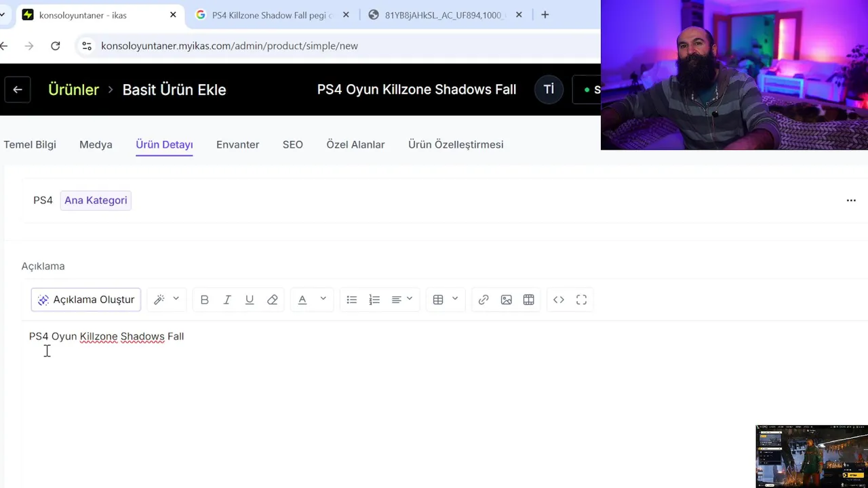
Task: Open the magic wand AI tools
Action: pos(159,300)
